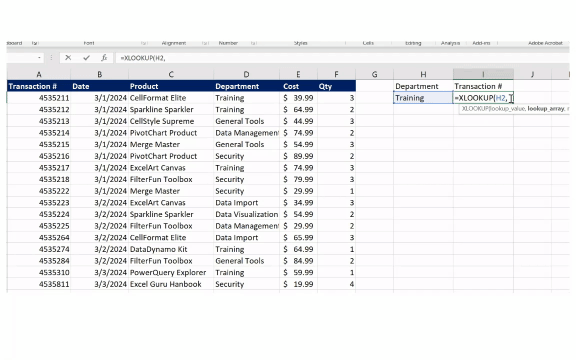Click "Data Management" department in row 4535225
The height and width of the screenshot is (360, 576).
pyautogui.click(x=246, y=226)
